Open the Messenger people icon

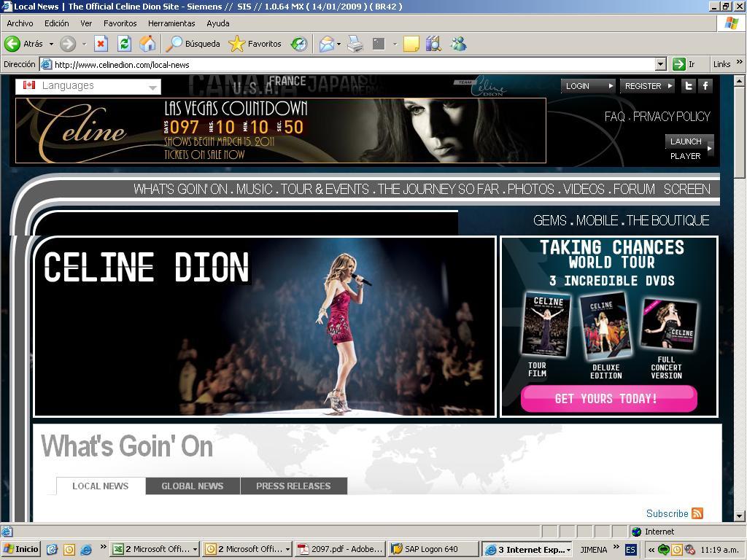[458, 44]
